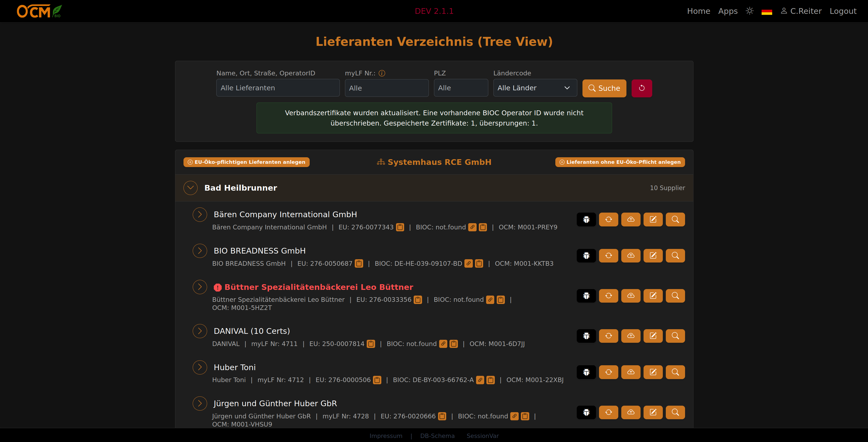Go to Home in navigation
This screenshot has width=868, height=442.
pyautogui.click(x=699, y=11)
